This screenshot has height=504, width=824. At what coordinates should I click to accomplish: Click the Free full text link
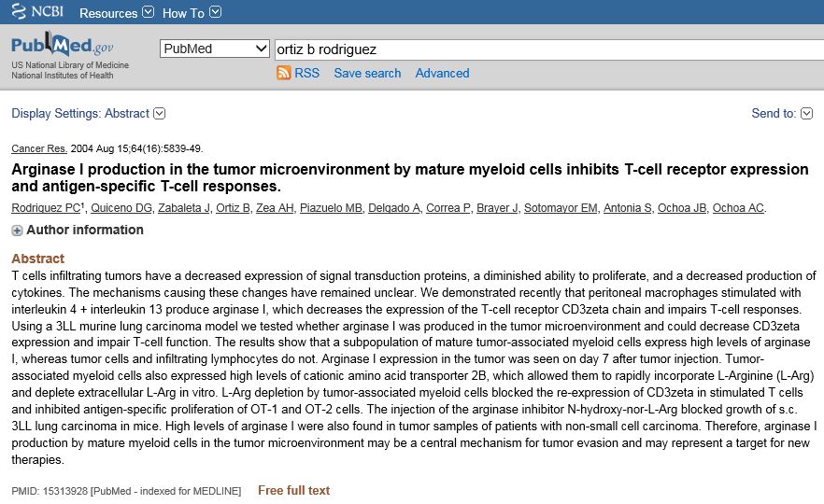click(x=293, y=490)
